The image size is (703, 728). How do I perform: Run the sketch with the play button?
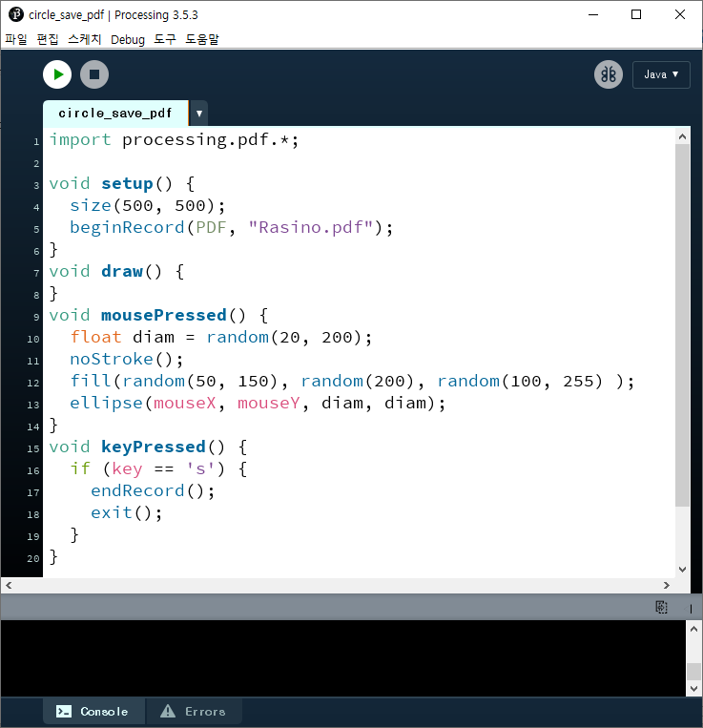point(57,74)
